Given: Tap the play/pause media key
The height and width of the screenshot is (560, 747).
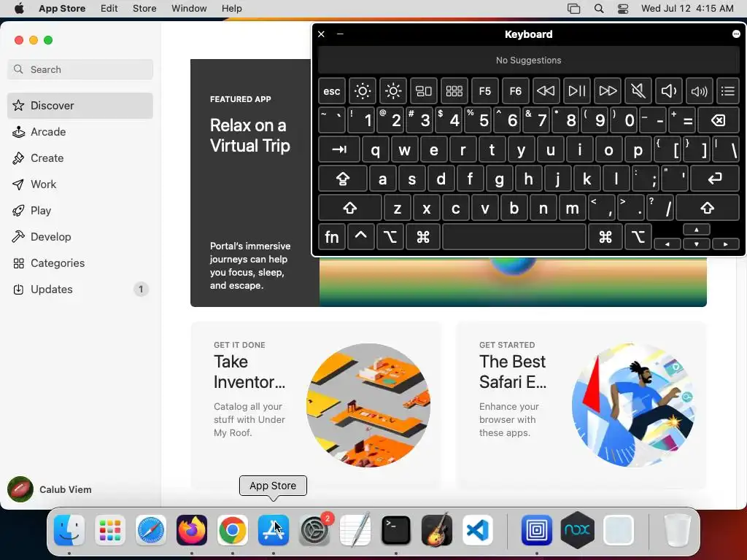Looking at the screenshot, I should point(576,91).
